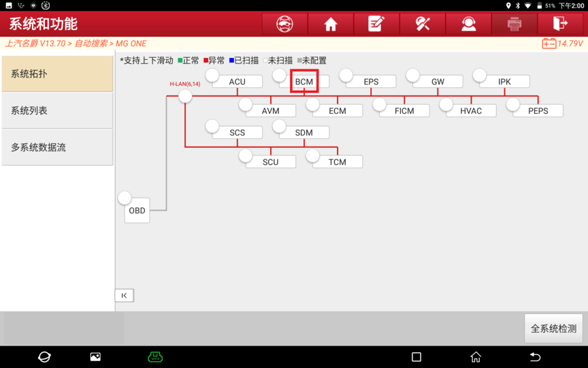Open the HVAC module node
Image resolution: width=588 pixels, height=368 pixels.
click(x=471, y=111)
